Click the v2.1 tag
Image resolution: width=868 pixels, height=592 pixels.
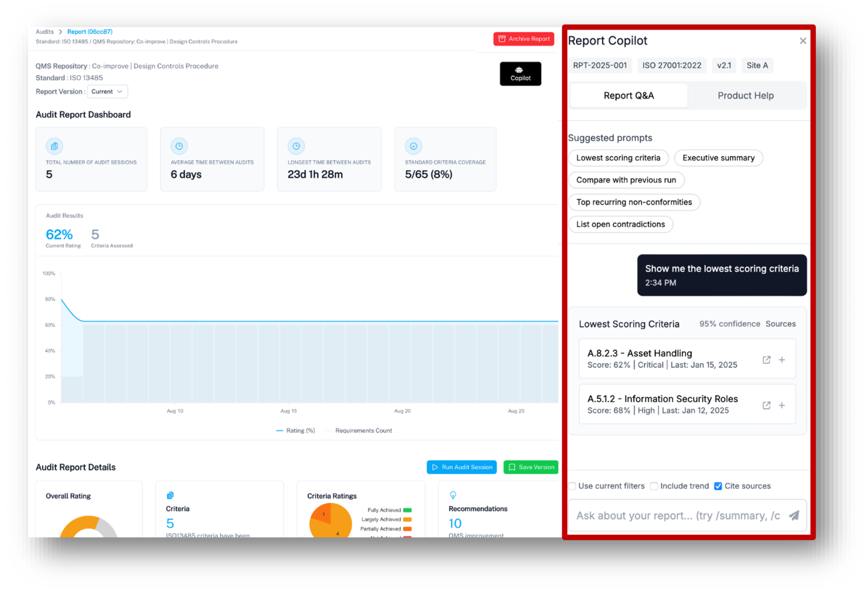click(x=724, y=66)
